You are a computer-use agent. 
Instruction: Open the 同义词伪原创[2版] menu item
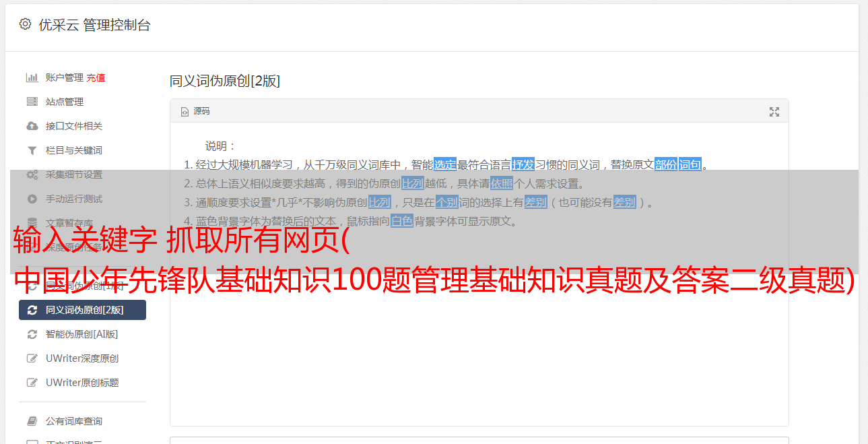tap(82, 310)
